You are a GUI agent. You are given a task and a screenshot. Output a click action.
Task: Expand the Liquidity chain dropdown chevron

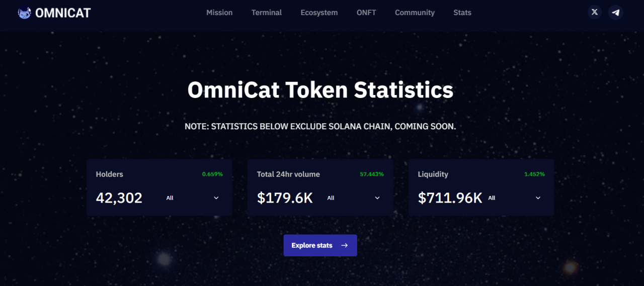538,198
